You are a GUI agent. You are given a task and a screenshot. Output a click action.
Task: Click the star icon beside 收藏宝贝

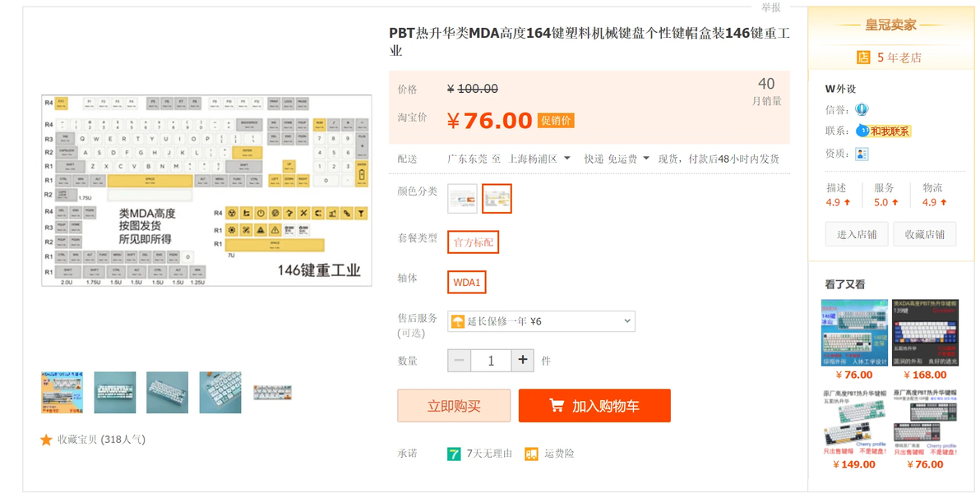(x=46, y=440)
